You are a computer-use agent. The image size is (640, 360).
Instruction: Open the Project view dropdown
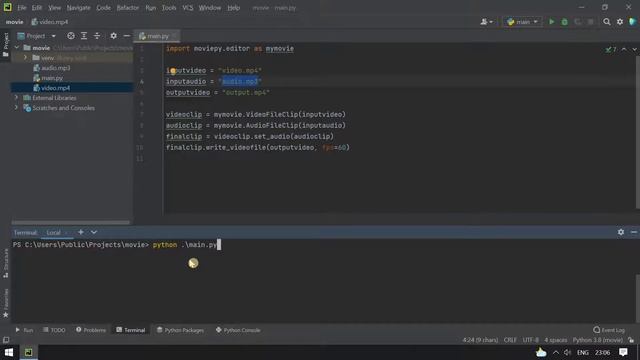[x=36, y=36]
